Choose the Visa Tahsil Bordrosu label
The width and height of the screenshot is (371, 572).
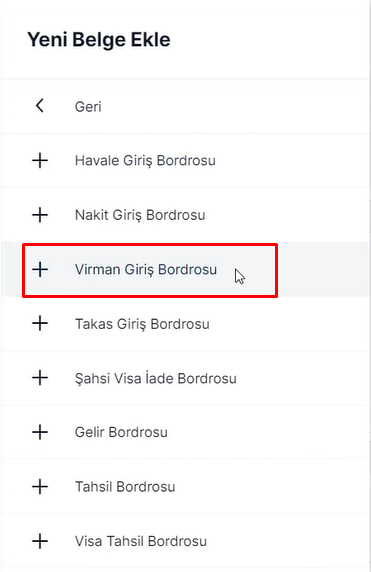[x=141, y=541]
